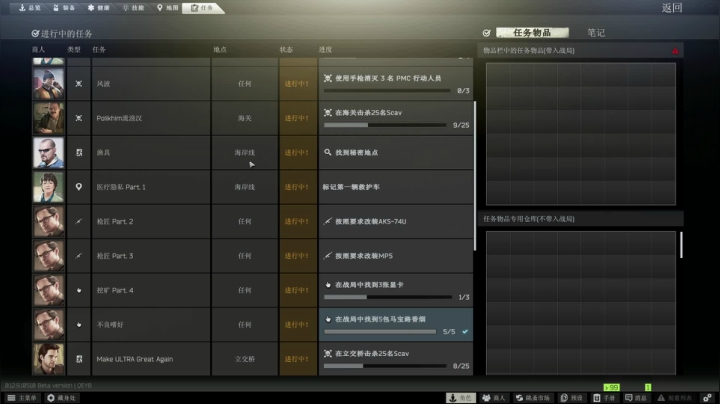Open the 枪匠 Part. 3 task

tap(115, 256)
